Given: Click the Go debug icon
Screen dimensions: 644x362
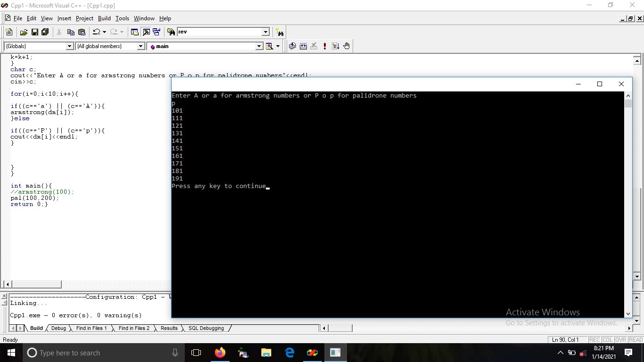Looking at the screenshot, I should [336, 46].
